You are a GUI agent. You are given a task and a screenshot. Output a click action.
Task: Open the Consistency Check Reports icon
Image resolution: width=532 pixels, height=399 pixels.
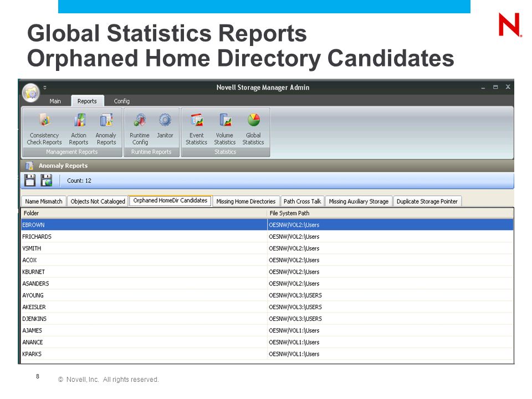pyautogui.click(x=44, y=129)
